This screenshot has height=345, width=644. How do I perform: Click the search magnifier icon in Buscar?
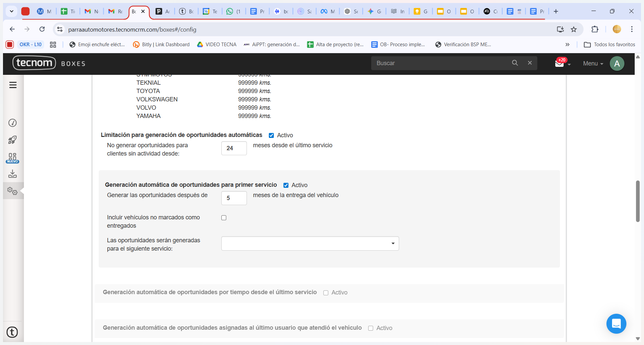tap(515, 63)
